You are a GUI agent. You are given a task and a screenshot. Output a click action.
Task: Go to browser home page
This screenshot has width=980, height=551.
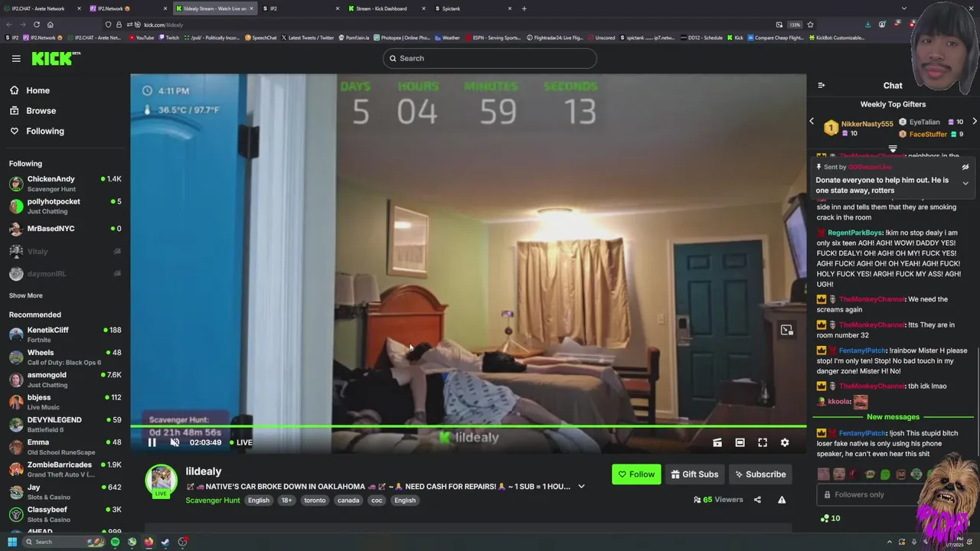(51, 24)
